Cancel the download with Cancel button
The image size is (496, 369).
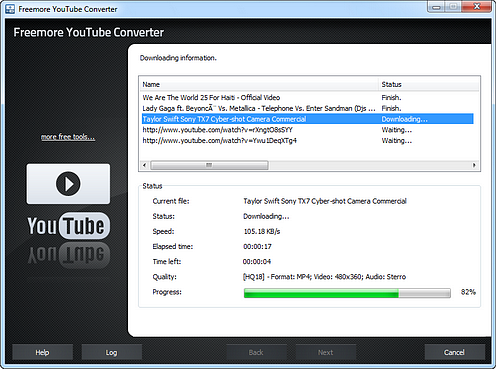[454, 352]
